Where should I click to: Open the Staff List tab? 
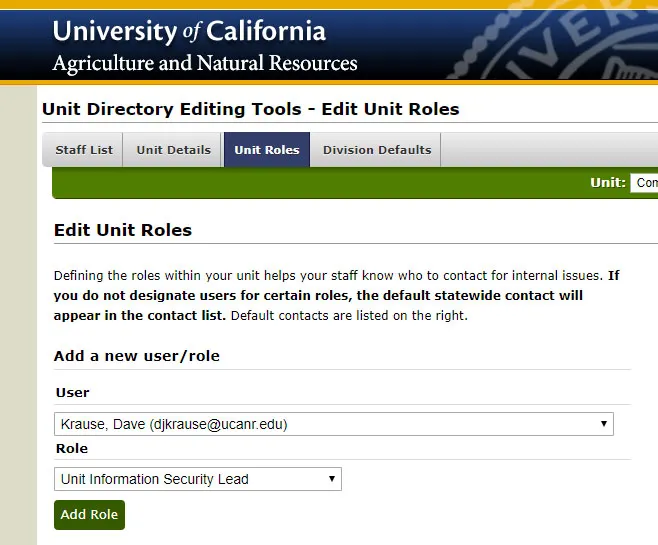84,150
